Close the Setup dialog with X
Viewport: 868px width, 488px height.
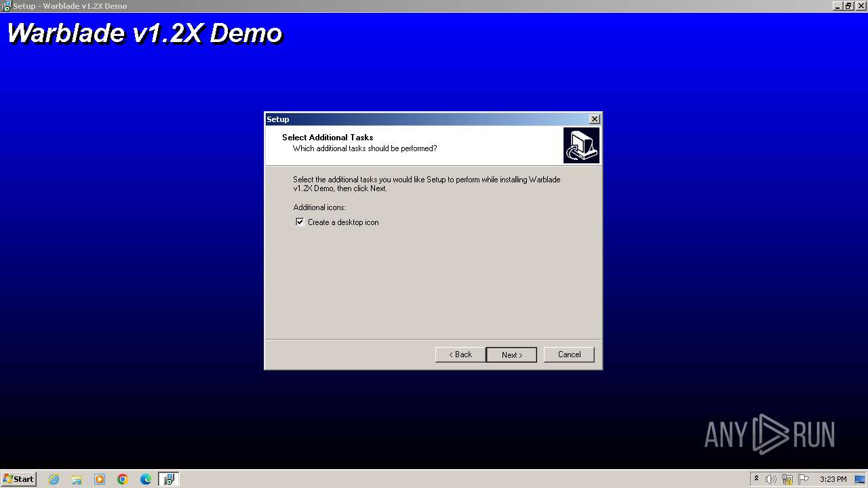coord(595,119)
